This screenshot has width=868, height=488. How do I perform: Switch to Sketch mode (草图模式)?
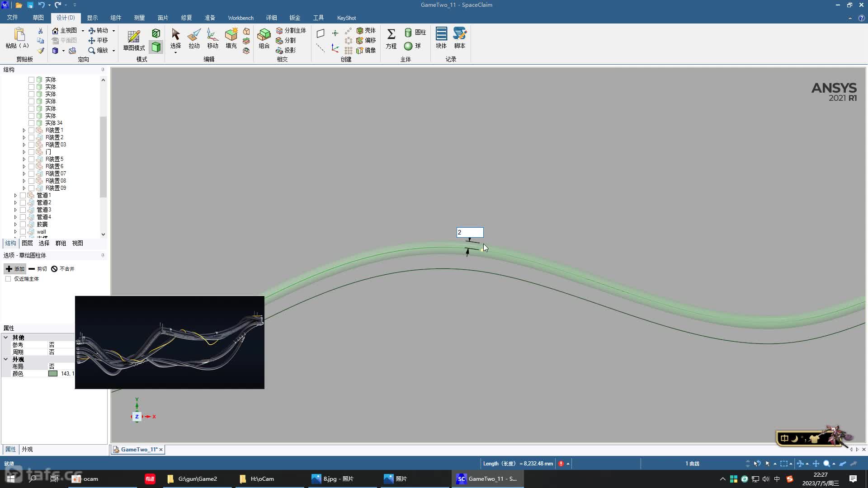coord(134,40)
